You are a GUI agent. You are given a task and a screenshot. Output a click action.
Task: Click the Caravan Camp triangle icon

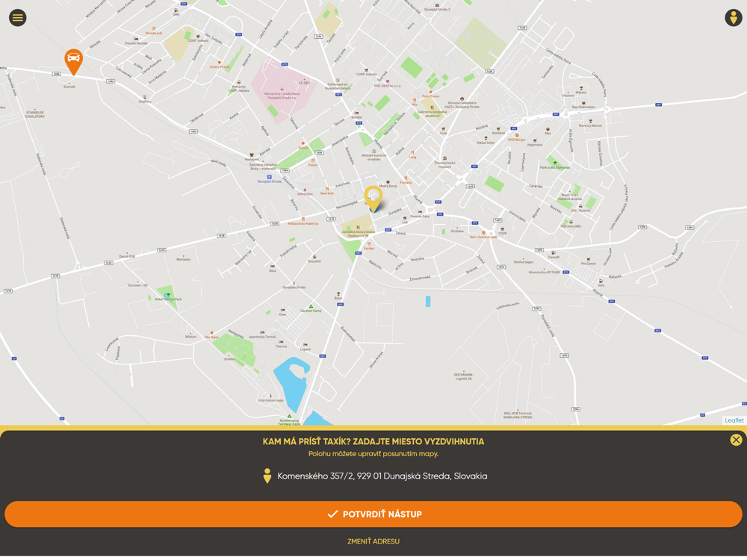coord(311,307)
